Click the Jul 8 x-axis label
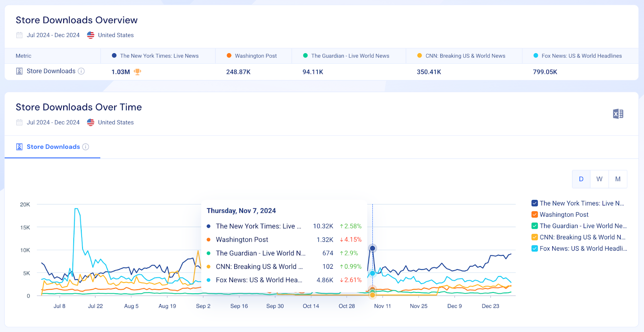 tap(60, 306)
